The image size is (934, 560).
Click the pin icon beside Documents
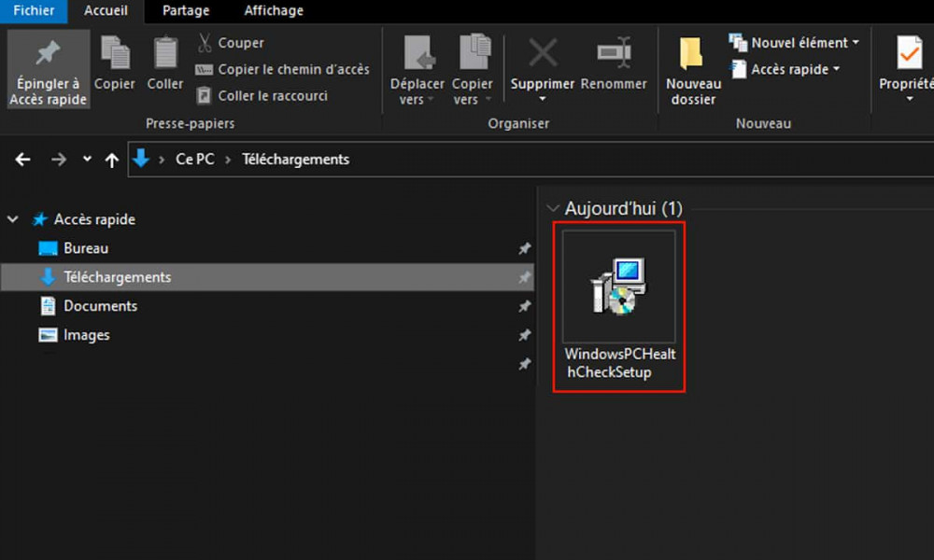(x=524, y=306)
